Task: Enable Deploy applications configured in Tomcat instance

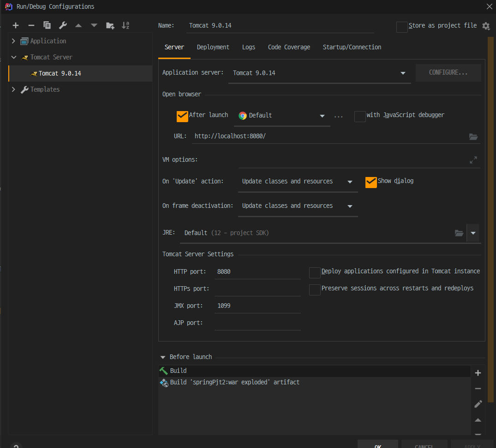Action: (x=314, y=273)
